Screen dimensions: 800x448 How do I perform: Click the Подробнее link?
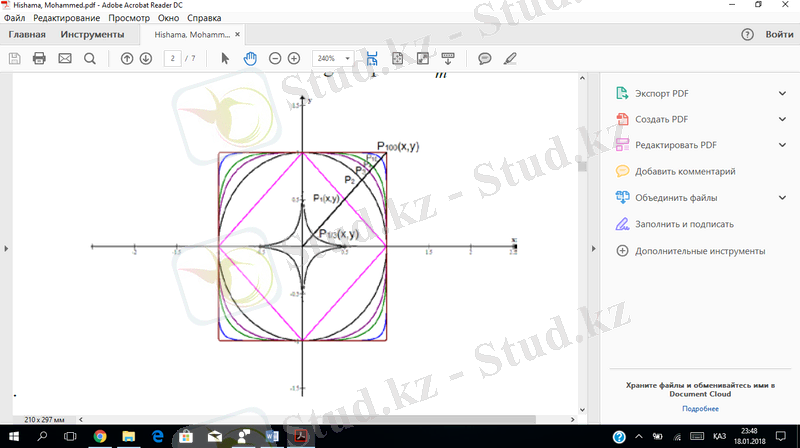[700, 408]
